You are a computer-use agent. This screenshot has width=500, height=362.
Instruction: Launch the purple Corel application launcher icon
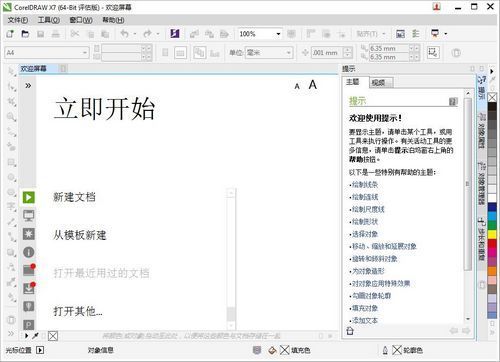[x=175, y=34]
